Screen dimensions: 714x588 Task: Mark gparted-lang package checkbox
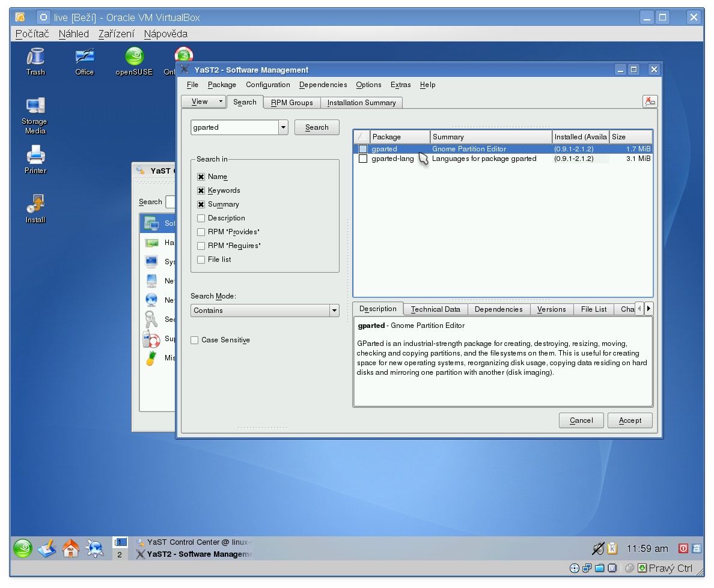[363, 159]
